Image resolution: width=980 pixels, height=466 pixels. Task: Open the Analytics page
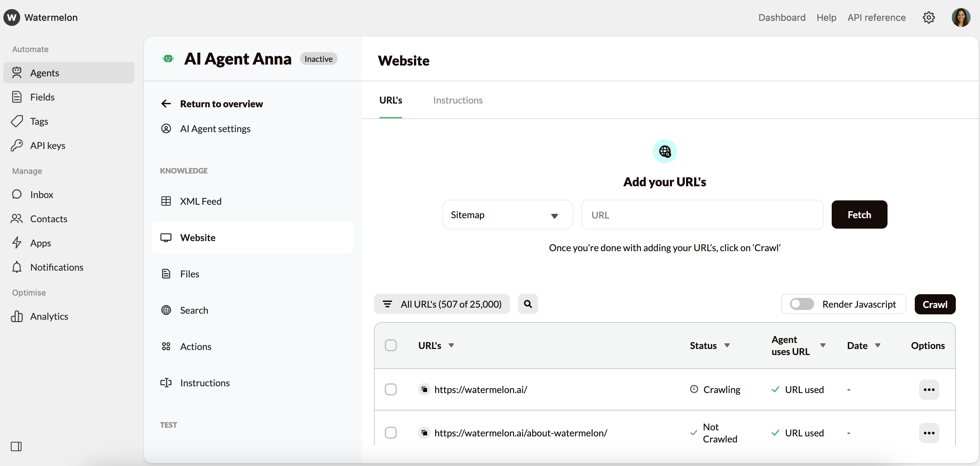click(x=49, y=316)
